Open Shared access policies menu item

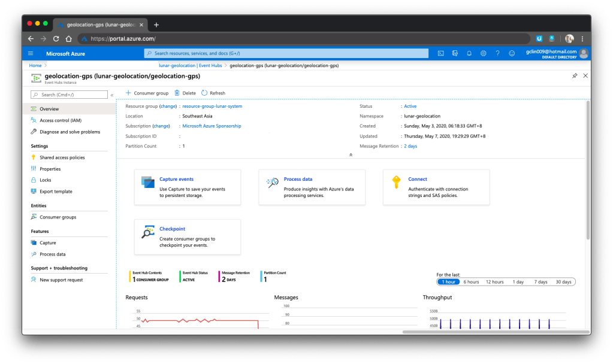[62, 157]
